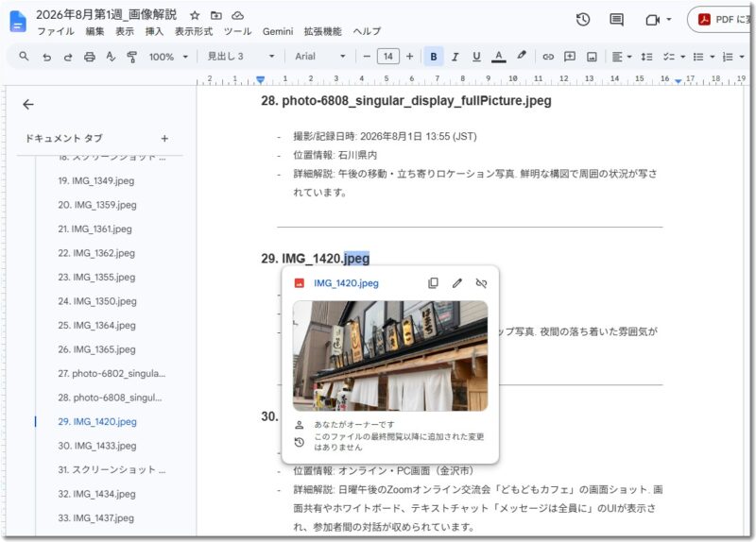The image size is (756, 542).
Task: Check cloud save status icon
Action: (x=238, y=15)
